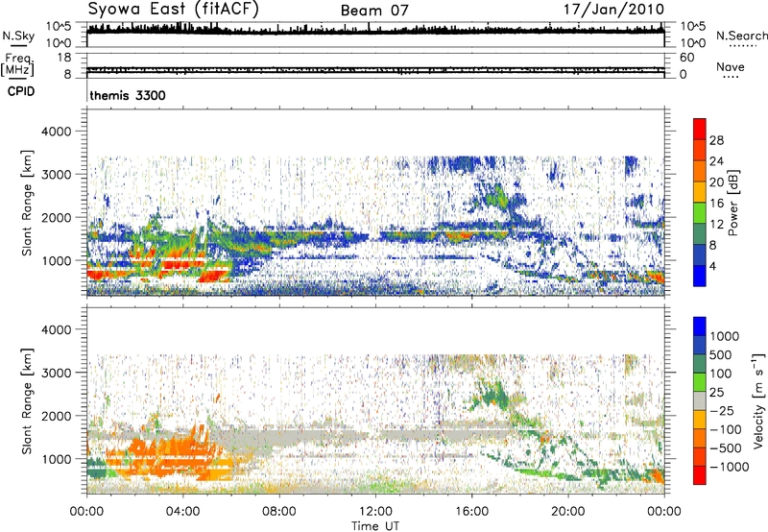768x532 pixels.
Task: Click the "4" power colorbar value
Action: (x=713, y=266)
